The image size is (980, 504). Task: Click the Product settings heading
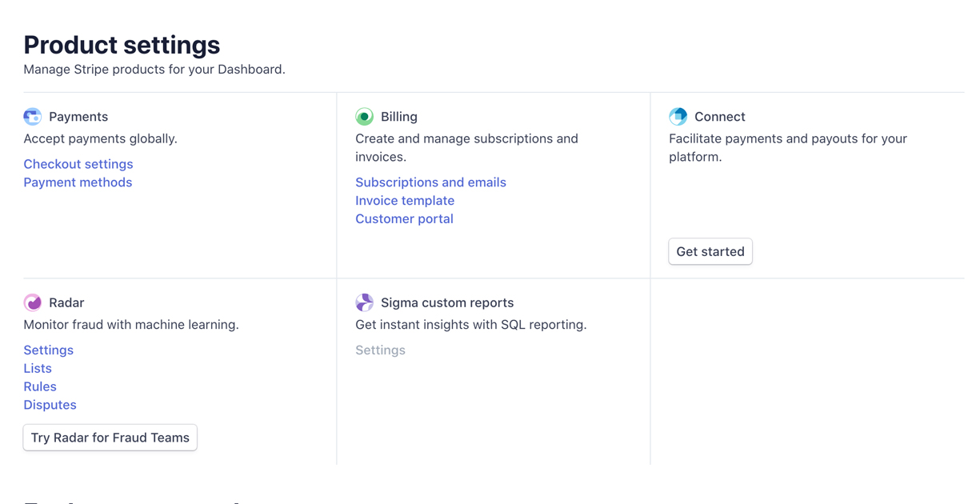[122, 45]
